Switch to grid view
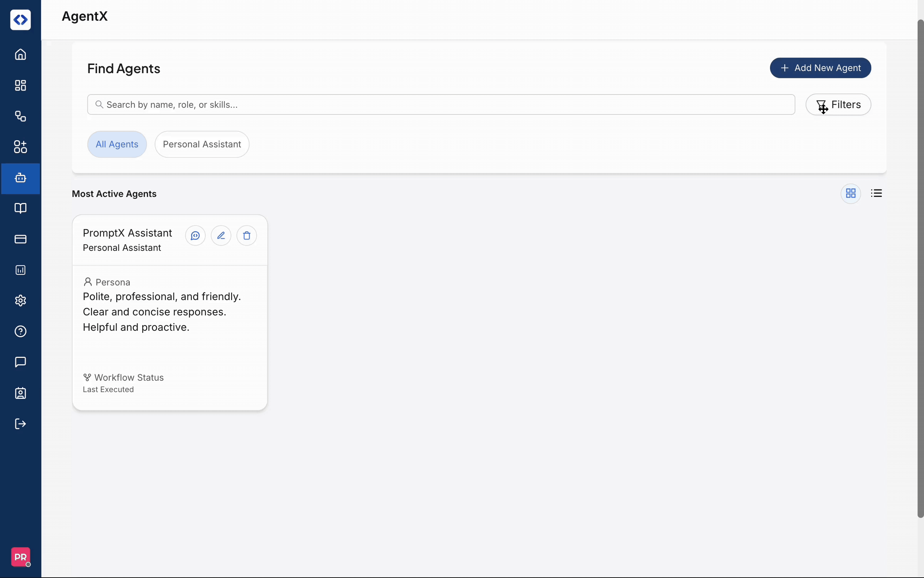The width and height of the screenshot is (924, 578). point(851,193)
